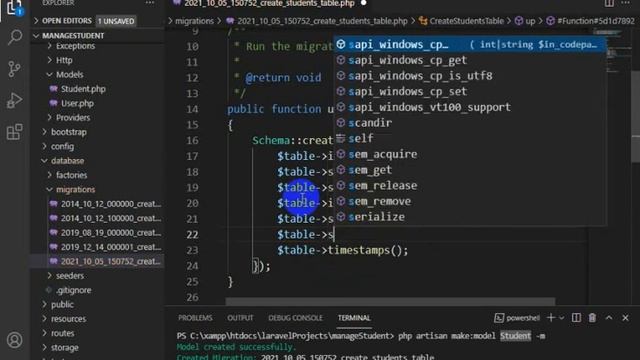
Task: Click the up method in breadcrumb
Action: [530, 21]
